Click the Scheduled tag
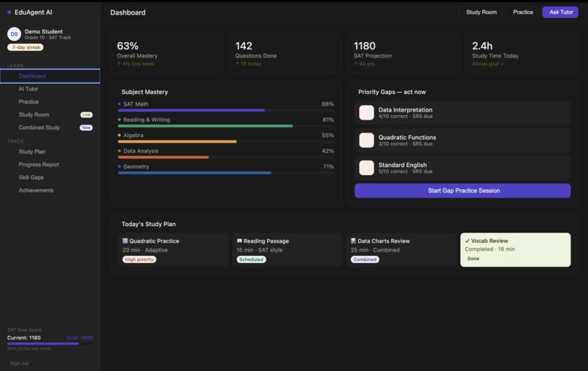 251,259
